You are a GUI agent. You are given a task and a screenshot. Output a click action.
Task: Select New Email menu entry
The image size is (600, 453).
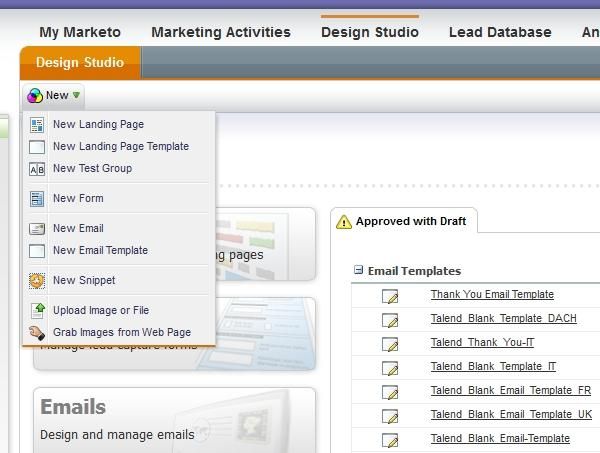click(x=119, y=228)
